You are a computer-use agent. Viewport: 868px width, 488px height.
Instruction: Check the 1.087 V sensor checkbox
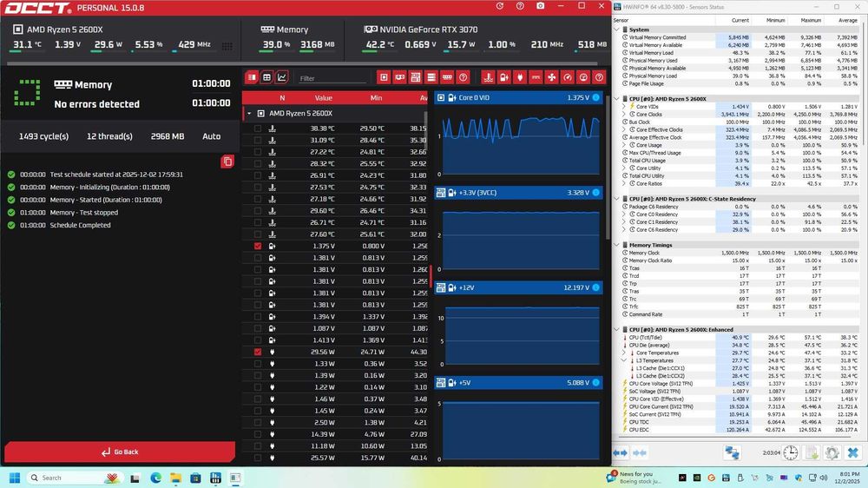(258, 328)
